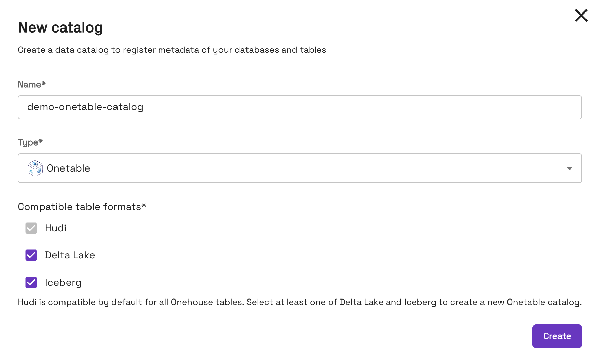Uncheck the Iceberg checkbox

point(31,282)
